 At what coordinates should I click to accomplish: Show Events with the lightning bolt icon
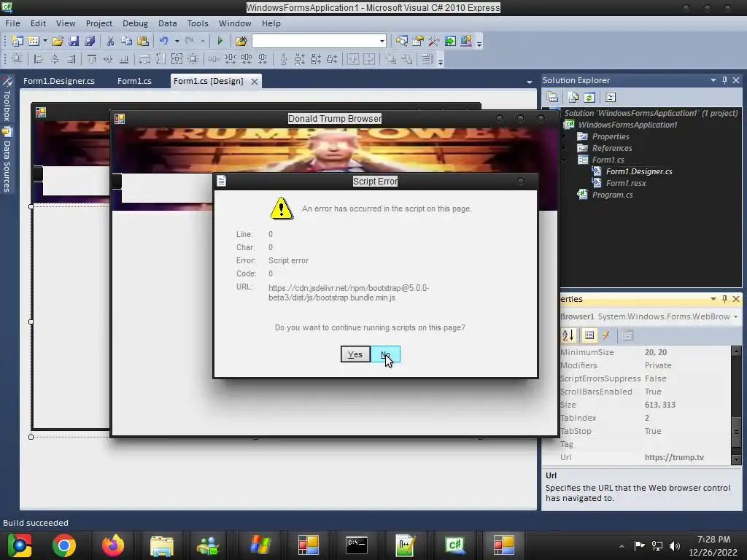[606, 335]
